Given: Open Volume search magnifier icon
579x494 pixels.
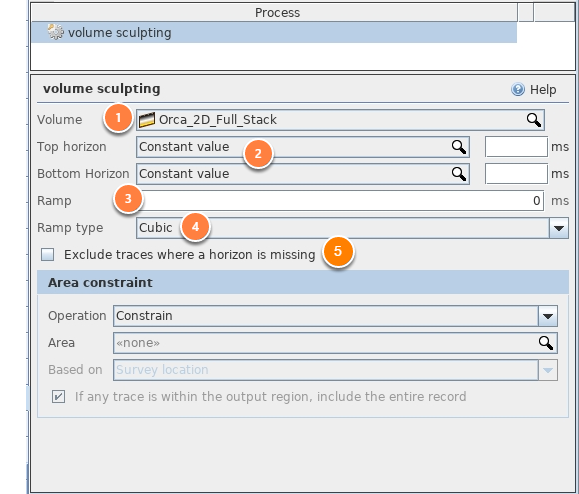Looking at the screenshot, I should coord(534,120).
